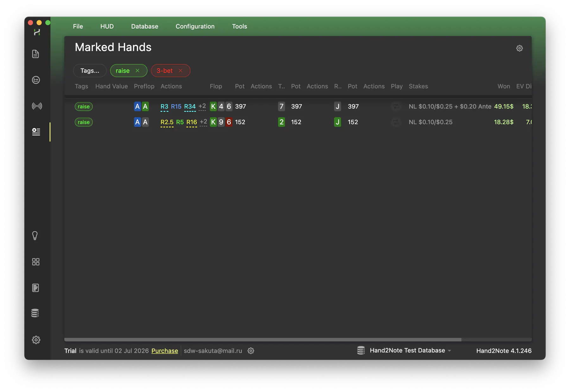
Task: Click the river card J in first row
Action: (338, 107)
